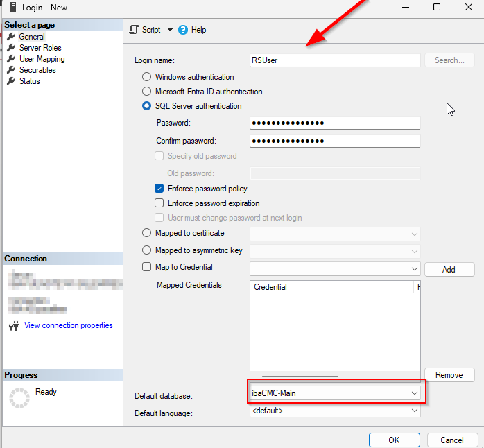Click the wrench icon beside Securables

point(11,70)
